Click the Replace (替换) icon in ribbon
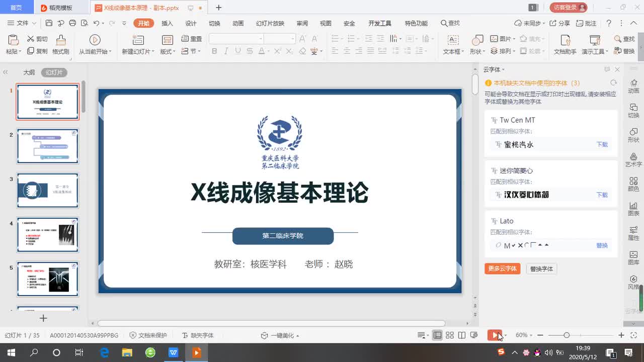644x362 pixels. pos(618,51)
